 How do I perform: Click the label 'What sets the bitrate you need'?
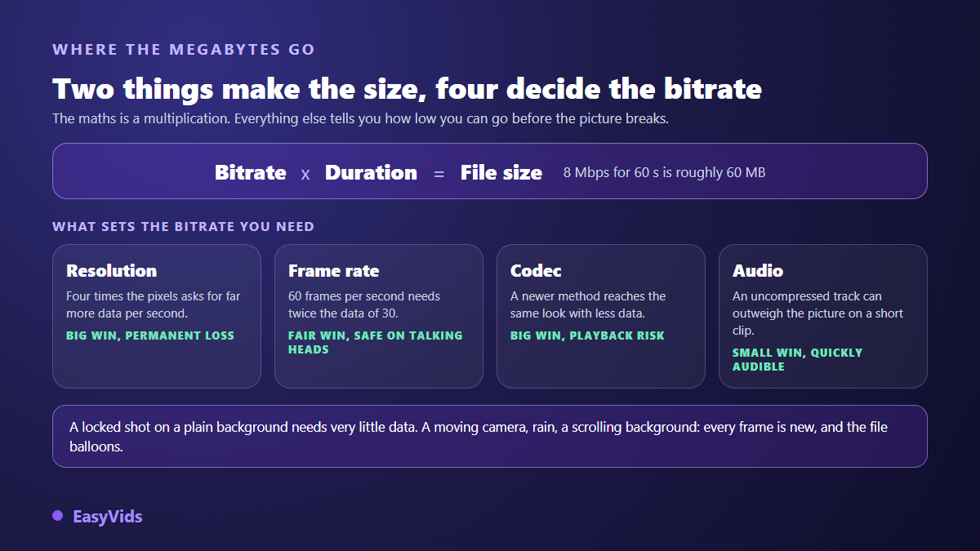click(x=183, y=226)
